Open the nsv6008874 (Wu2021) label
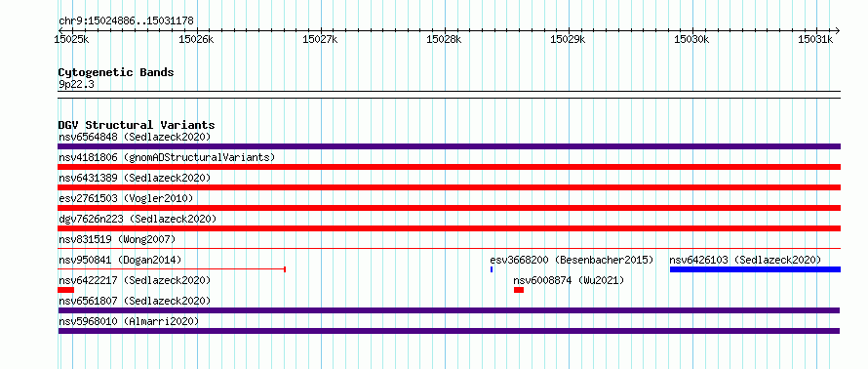868x369 pixels. [x=569, y=280]
